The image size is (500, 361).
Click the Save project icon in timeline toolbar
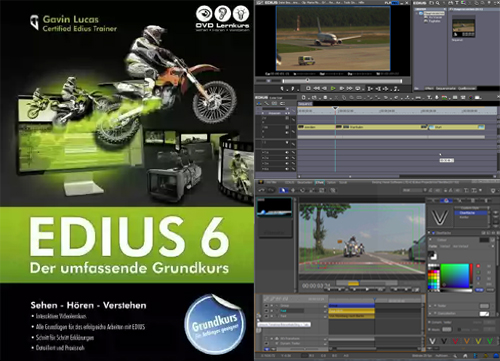325,97
